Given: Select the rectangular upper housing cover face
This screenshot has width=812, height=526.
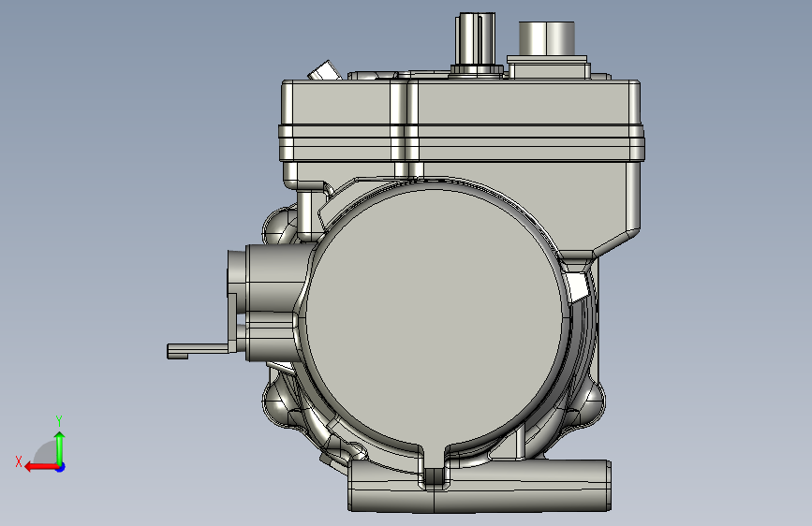Looking at the screenshot, I should (523, 103).
